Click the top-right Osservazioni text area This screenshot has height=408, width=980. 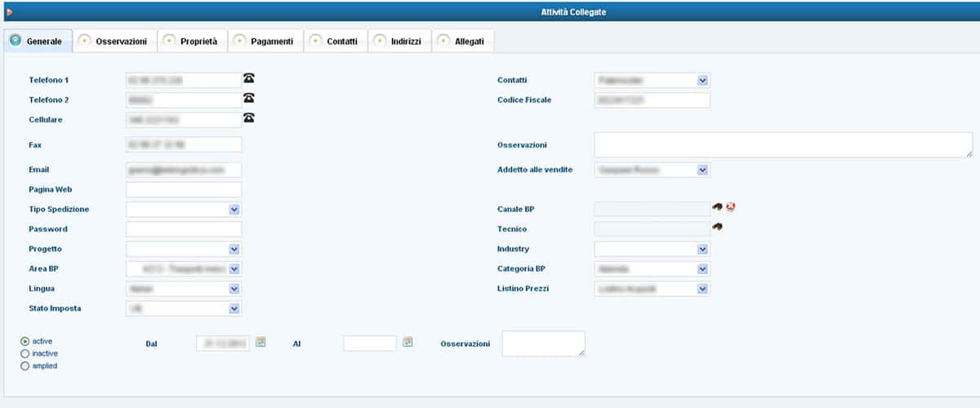click(782, 144)
